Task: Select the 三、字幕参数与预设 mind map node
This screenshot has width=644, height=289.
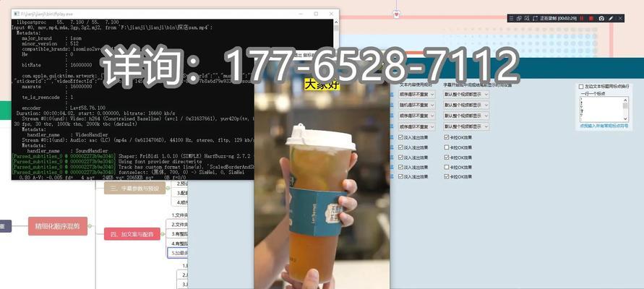Action: point(134,188)
